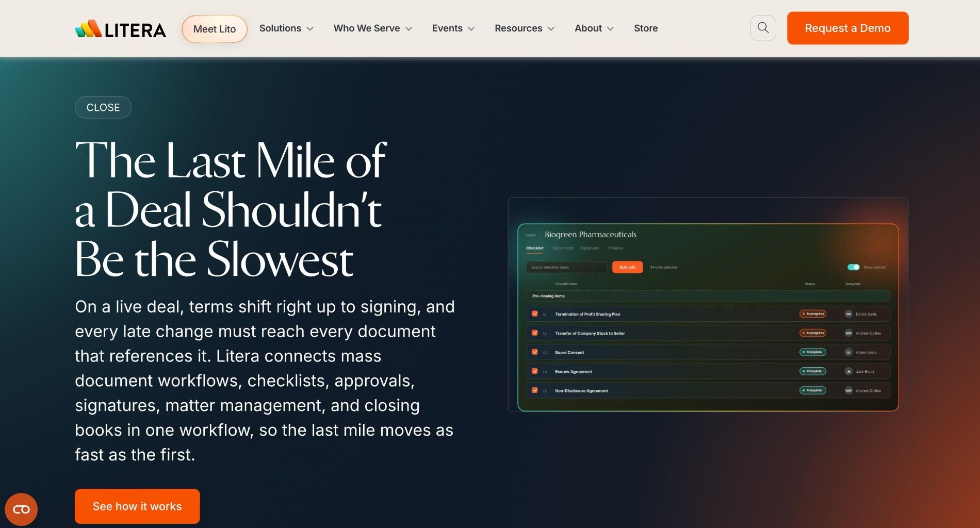This screenshot has height=528, width=980.
Task: Switch off the Show selected toggle
Action: tap(854, 267)
